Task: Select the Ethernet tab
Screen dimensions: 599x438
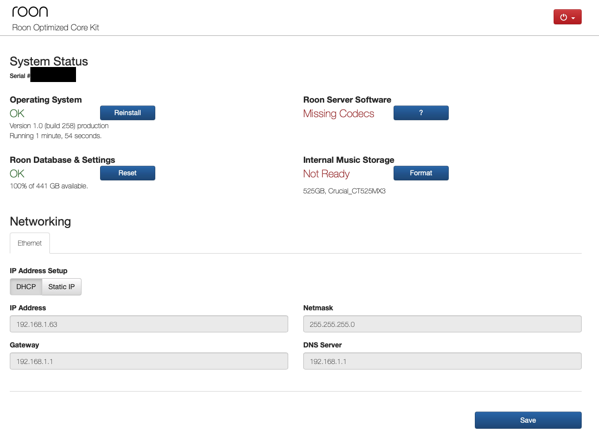Action: [29, 243]
